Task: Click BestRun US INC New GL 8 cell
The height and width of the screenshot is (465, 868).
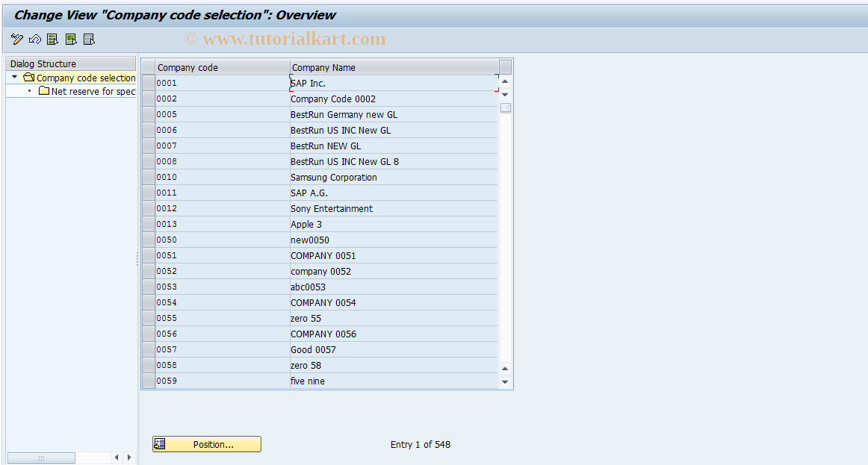Action: [394, 161]
